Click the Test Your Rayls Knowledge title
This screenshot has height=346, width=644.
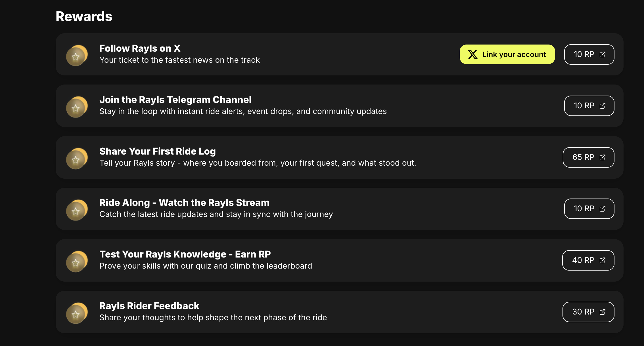[x=185, y=254]
